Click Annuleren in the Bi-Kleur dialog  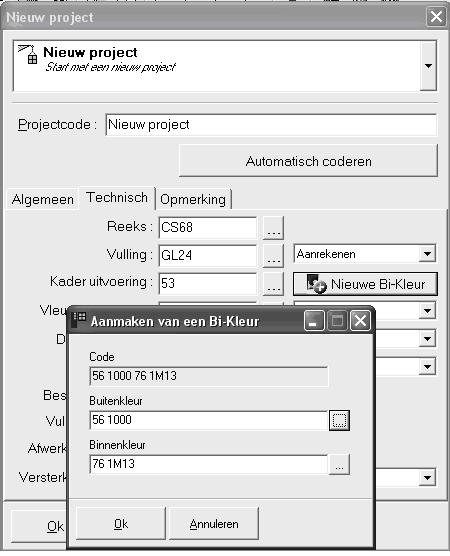pos(214,524)
